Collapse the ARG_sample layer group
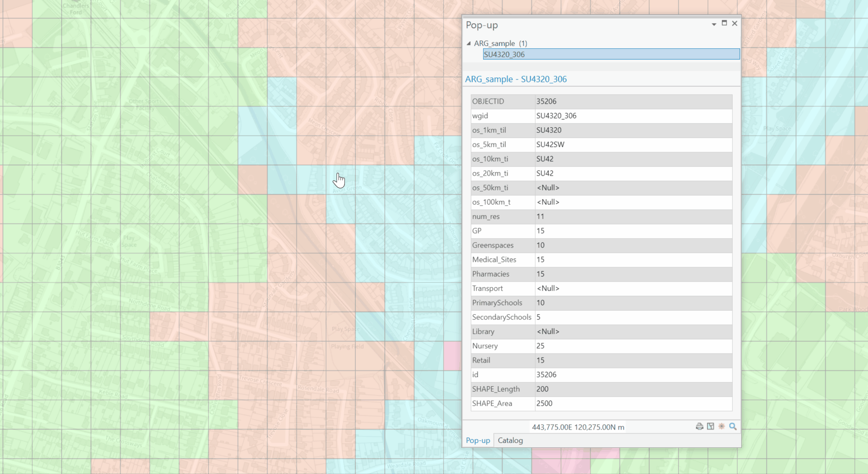 (469, 43)
